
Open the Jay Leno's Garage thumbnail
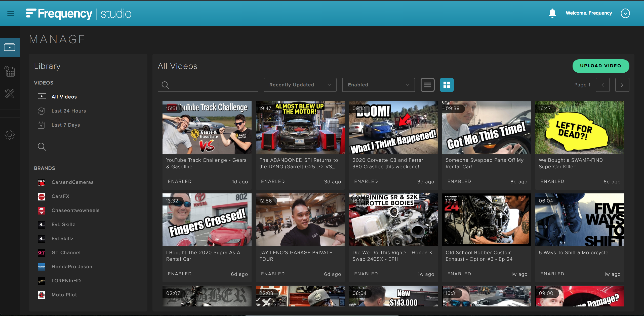(x=300, y=220)
